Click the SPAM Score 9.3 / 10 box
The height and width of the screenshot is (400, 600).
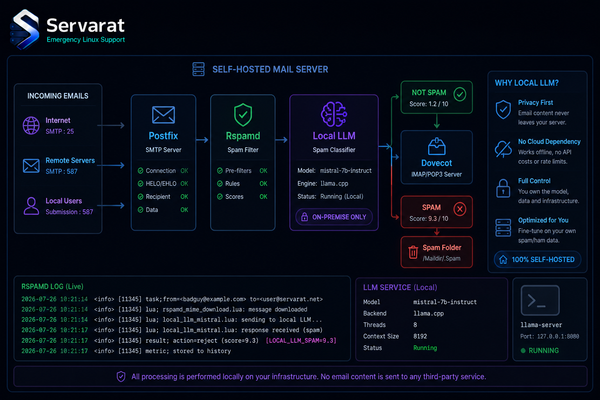[437, 212]
